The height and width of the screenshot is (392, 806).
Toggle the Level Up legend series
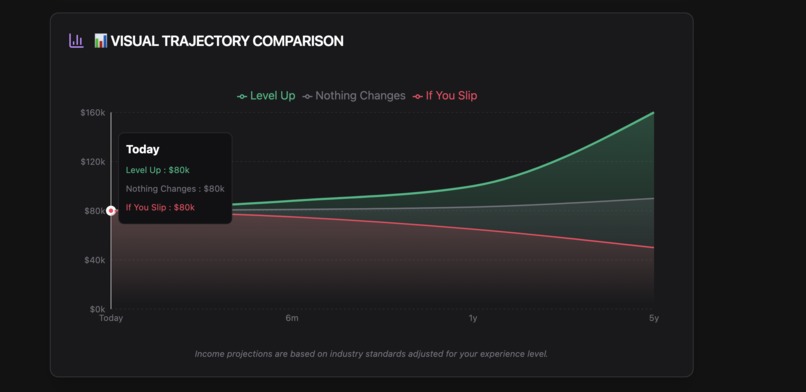click(x=266, y=96)
